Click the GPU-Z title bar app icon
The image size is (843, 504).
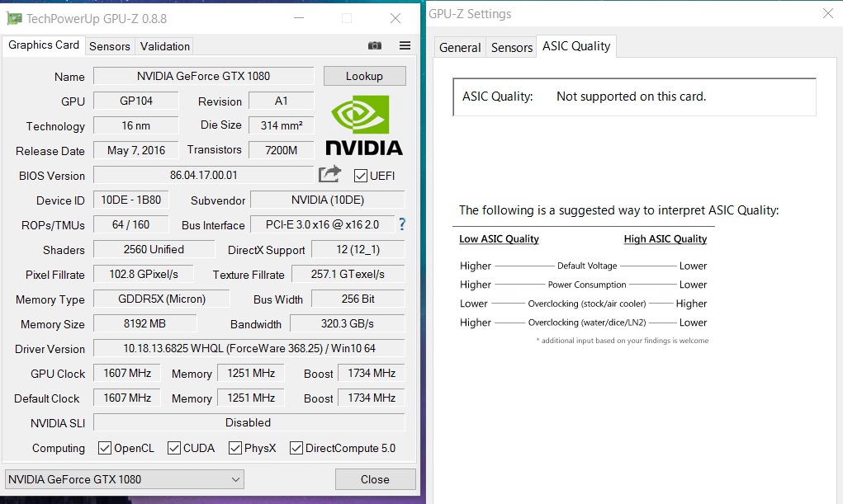pos(14,19)
